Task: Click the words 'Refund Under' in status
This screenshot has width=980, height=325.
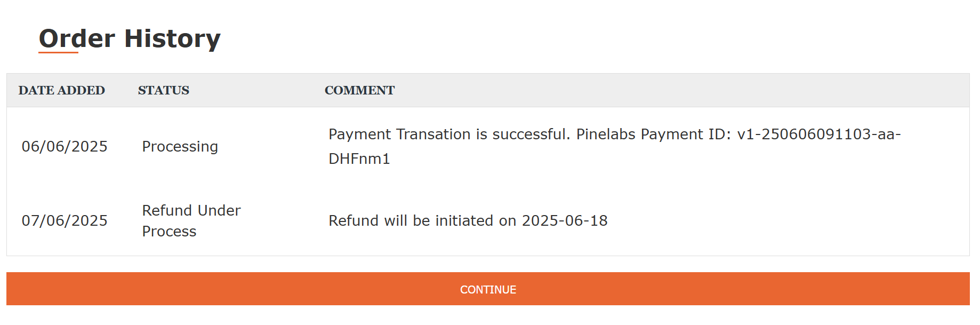Action: click(x=191, y=210)
